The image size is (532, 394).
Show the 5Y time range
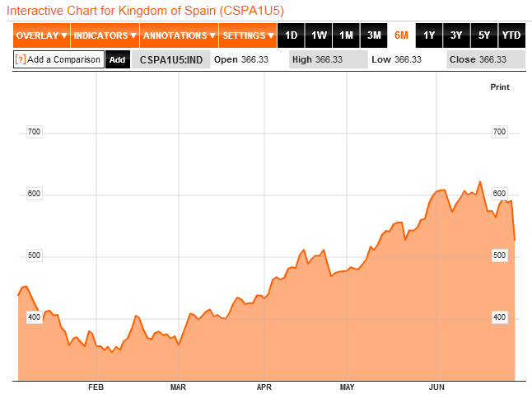[483, 35]
